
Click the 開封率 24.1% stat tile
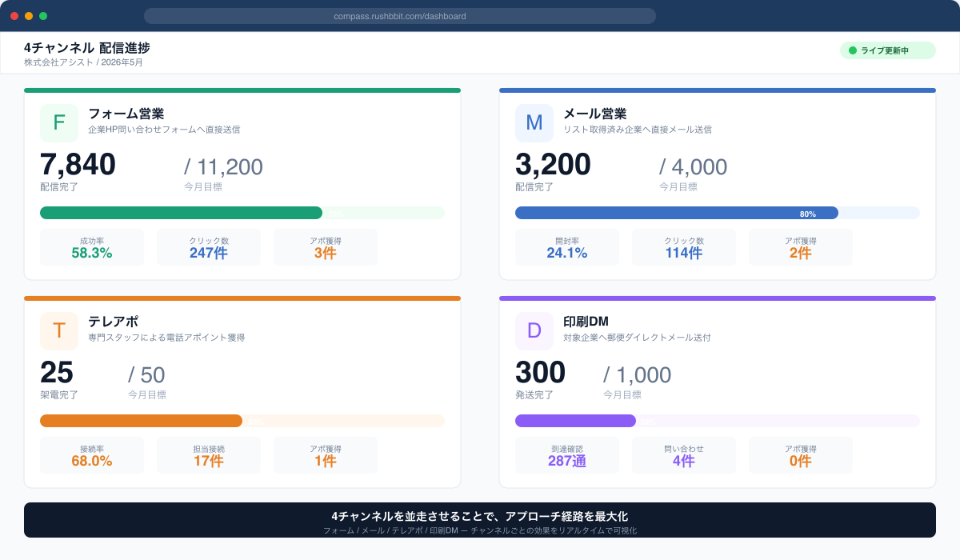(x=567, y=247)
